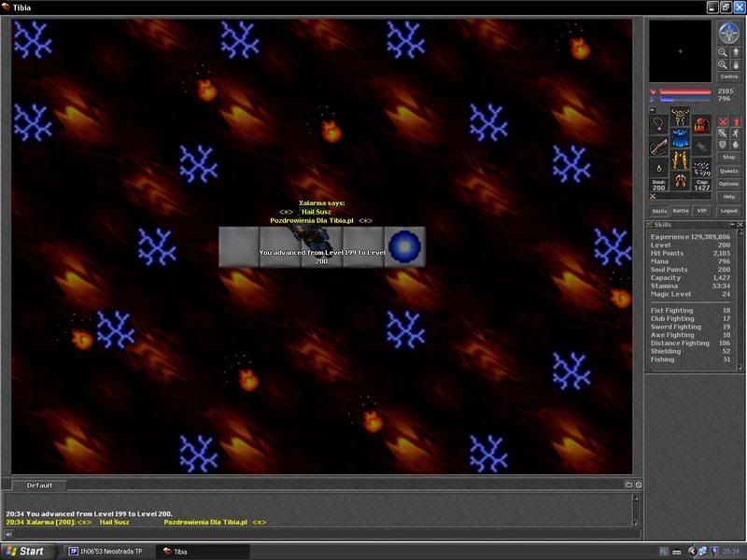Viewport: 747px width, 560px height.
Task: Move minimap one floor down
Action: (x=735, y=64)
